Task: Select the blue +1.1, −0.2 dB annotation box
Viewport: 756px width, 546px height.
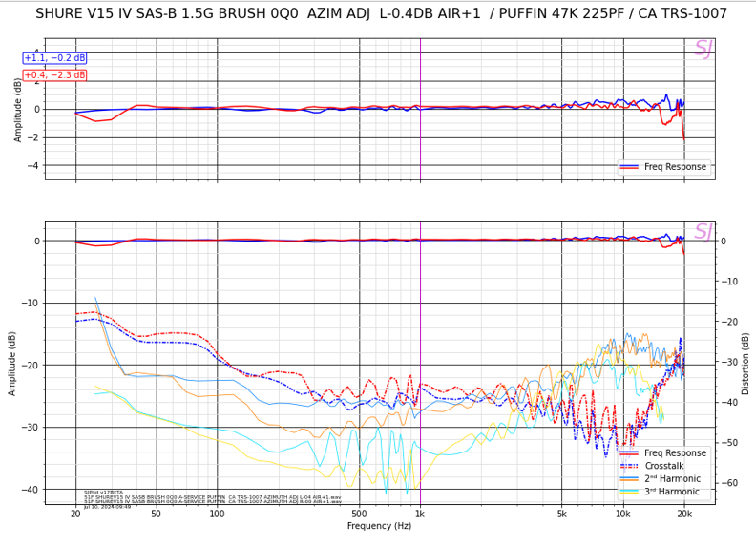Action: pos(54,58)
